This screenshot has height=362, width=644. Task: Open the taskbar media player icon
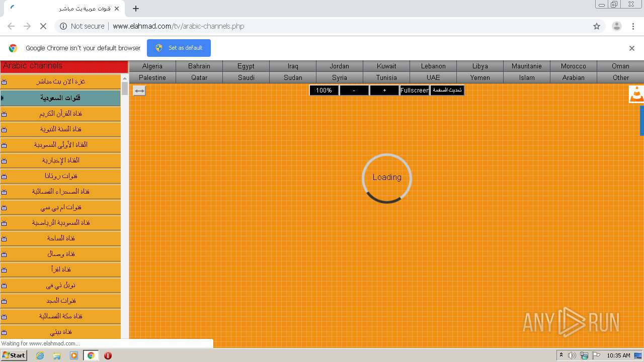pos(74,355)
